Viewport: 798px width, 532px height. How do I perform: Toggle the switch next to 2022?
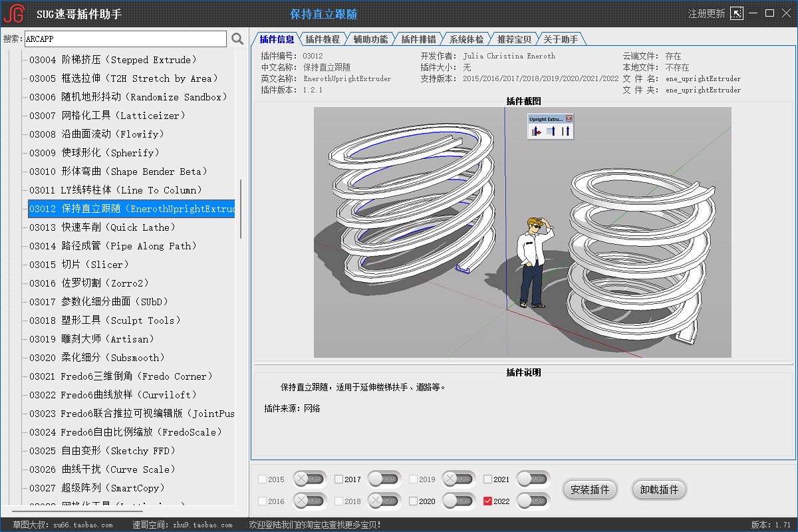point(534,501)
